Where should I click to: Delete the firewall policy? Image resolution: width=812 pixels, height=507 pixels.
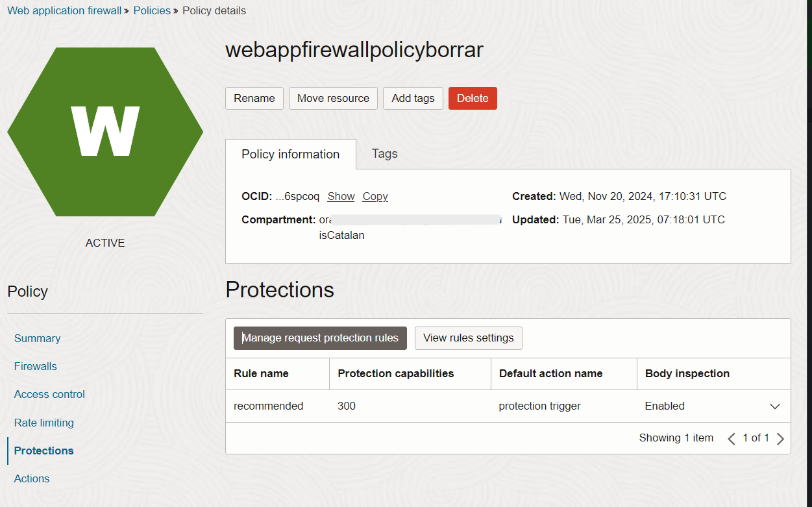pos(473,98)
